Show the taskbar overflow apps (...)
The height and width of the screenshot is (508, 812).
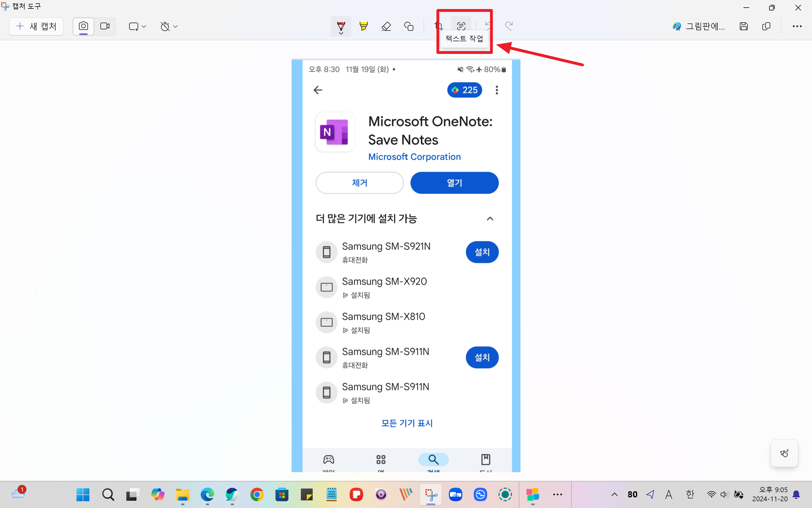(557, 494)
